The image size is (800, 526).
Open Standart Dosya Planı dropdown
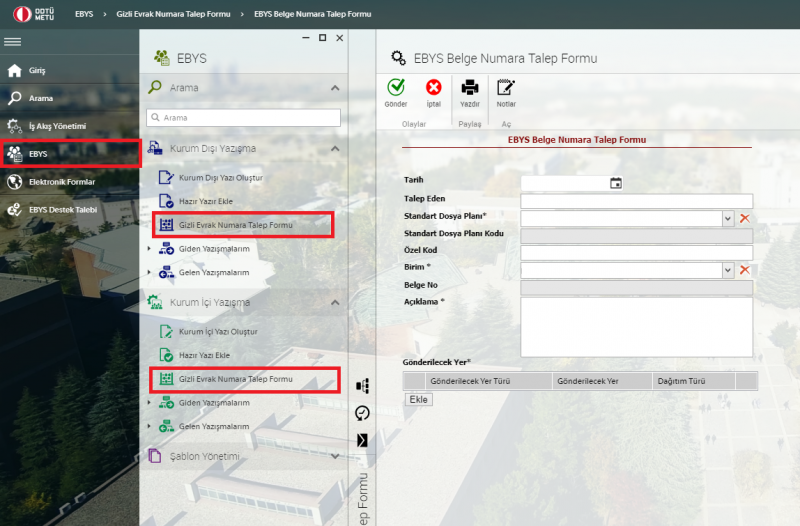(728, 218)
